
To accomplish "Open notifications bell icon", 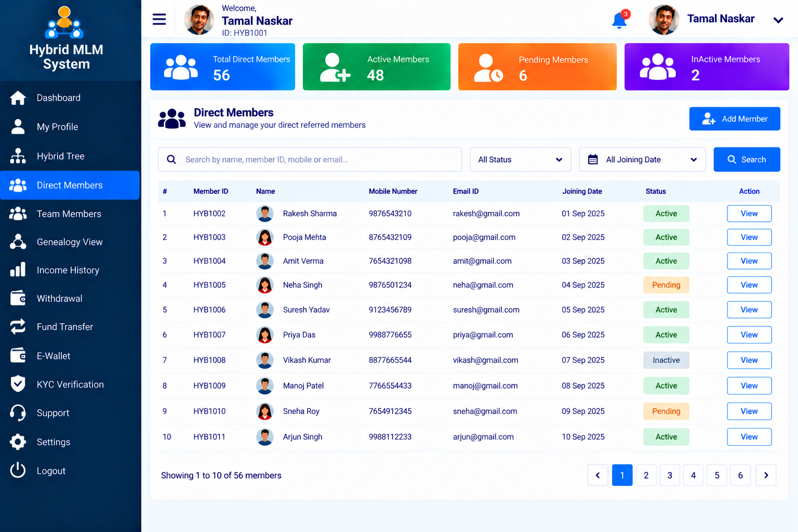I will 620,20.
